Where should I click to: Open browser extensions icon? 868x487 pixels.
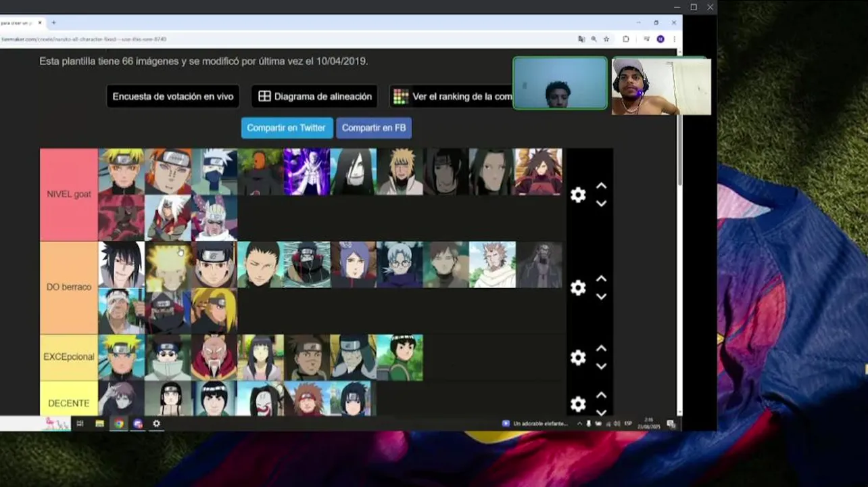tap(626, 39)
